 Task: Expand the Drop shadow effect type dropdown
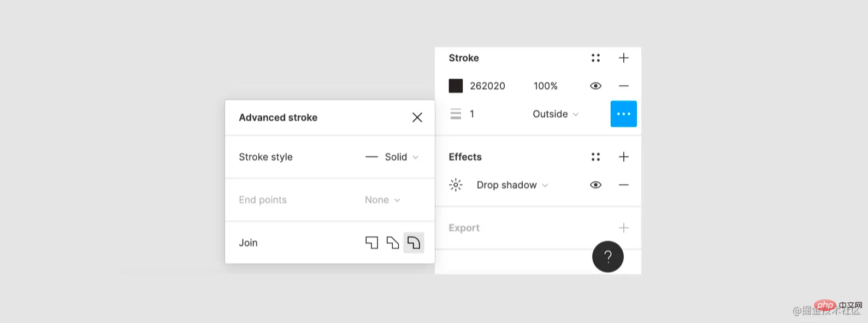coord(512,185)
